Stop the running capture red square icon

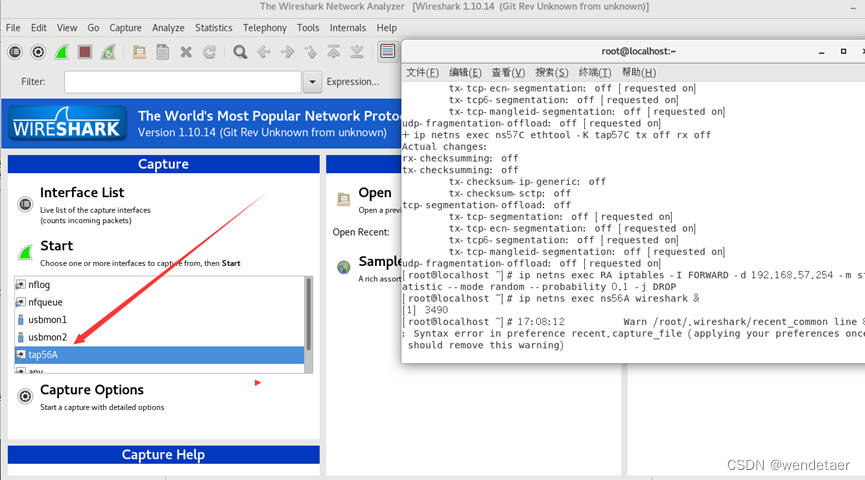point(84,52)
